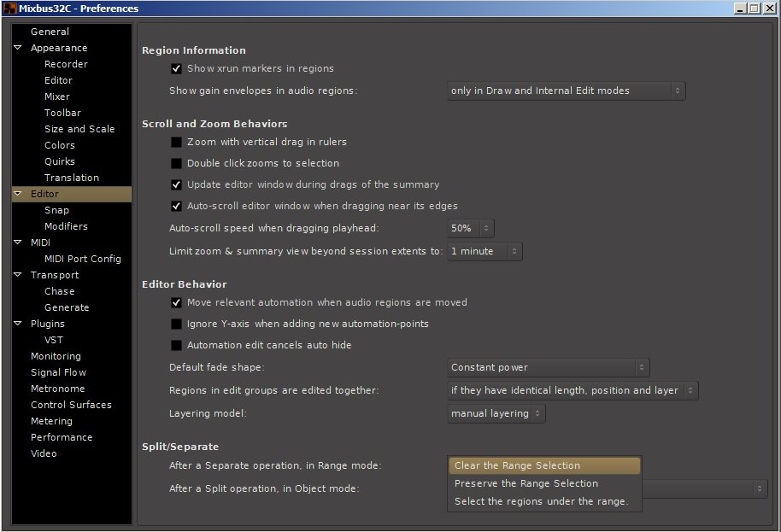Open the Transport preferences page

[55, 275]
